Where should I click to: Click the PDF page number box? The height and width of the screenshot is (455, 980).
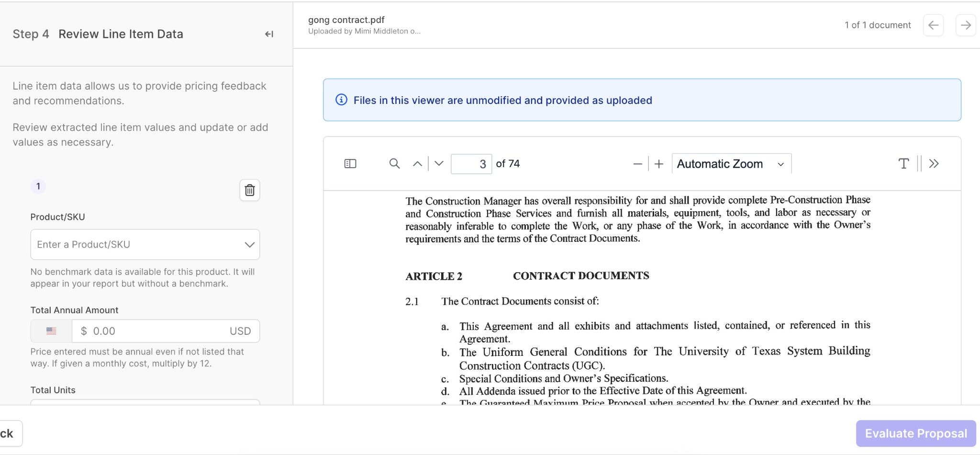click(471, 164)
